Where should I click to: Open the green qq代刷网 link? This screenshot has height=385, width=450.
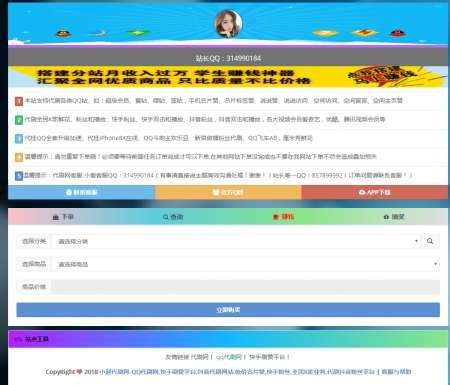[x=229, y=357]
